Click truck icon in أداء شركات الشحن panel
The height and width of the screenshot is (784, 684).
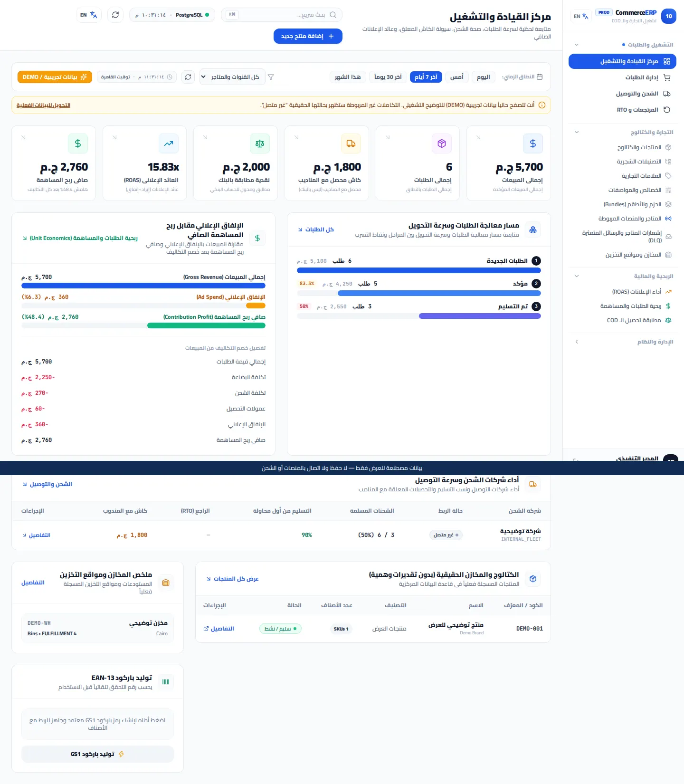tap(533, 484)
